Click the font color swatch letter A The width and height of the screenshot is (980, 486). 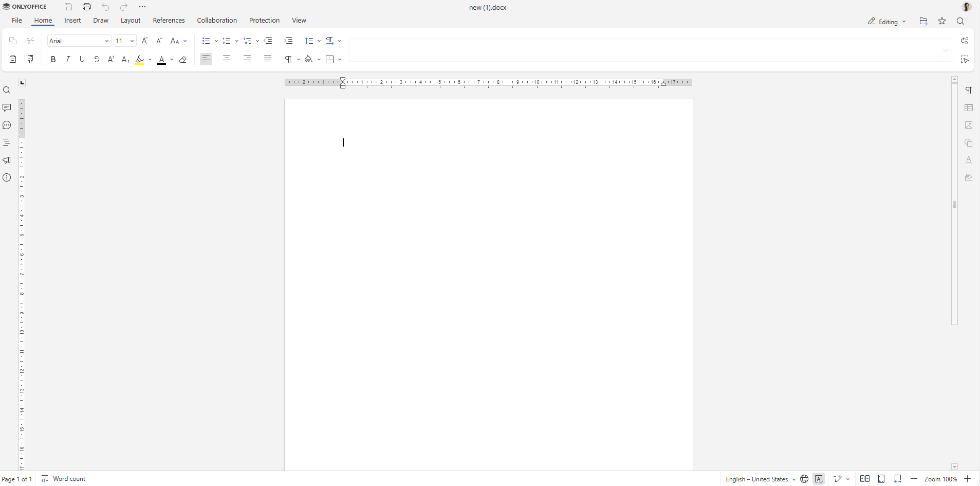click(x=161, y=60)
